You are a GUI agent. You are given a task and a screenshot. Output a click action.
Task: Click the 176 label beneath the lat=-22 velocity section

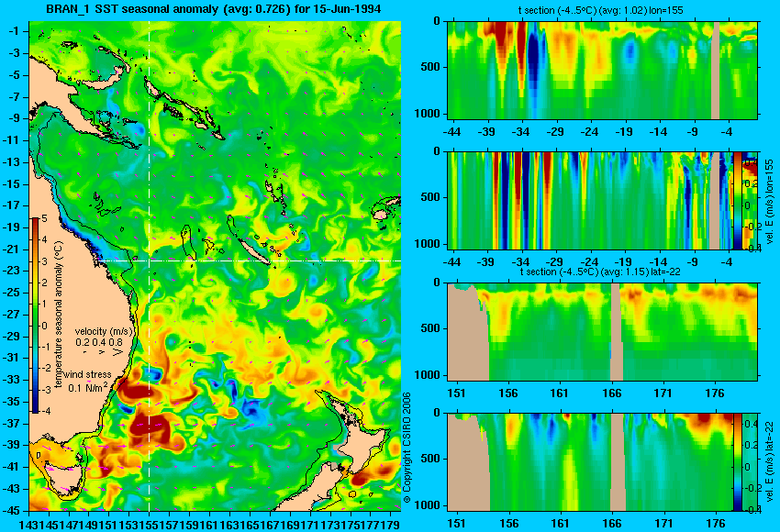point(717,524)
